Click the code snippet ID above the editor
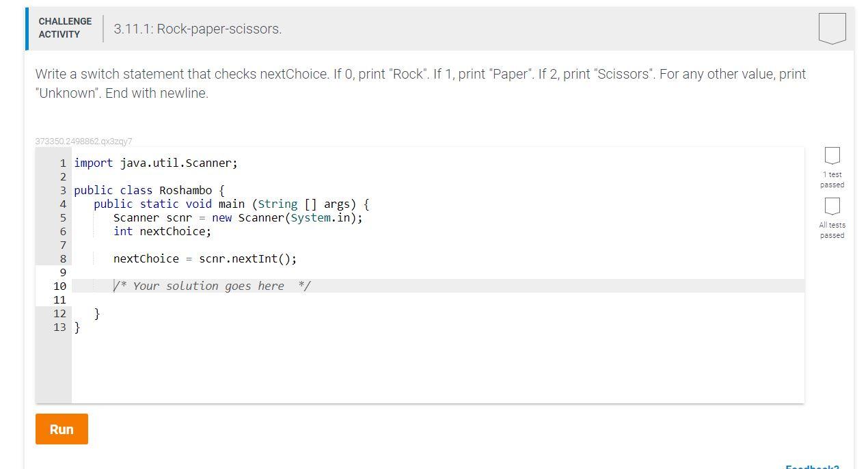 click(x=83, y=141)
